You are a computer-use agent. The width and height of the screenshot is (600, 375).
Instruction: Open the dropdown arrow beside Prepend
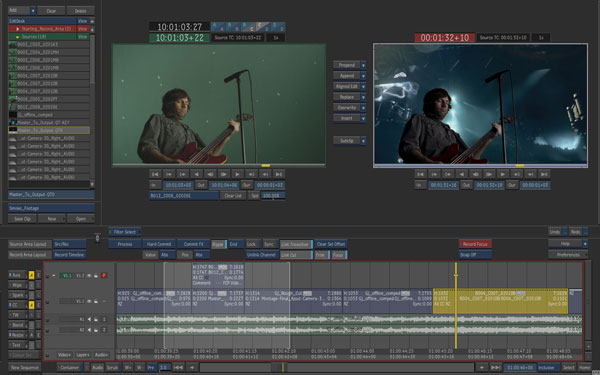tap(363, 65)
